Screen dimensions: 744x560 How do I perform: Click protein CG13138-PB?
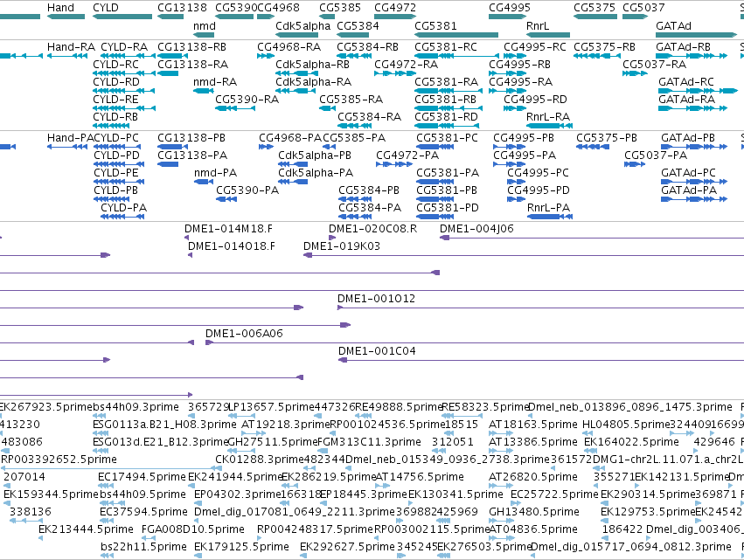point(191,138)
